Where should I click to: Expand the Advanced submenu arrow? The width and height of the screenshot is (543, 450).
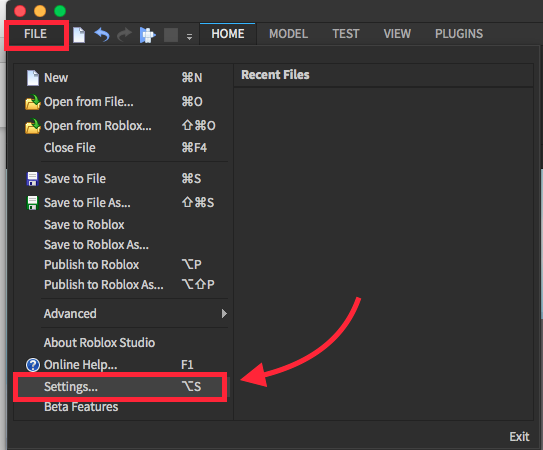click(x=224, y=314)
